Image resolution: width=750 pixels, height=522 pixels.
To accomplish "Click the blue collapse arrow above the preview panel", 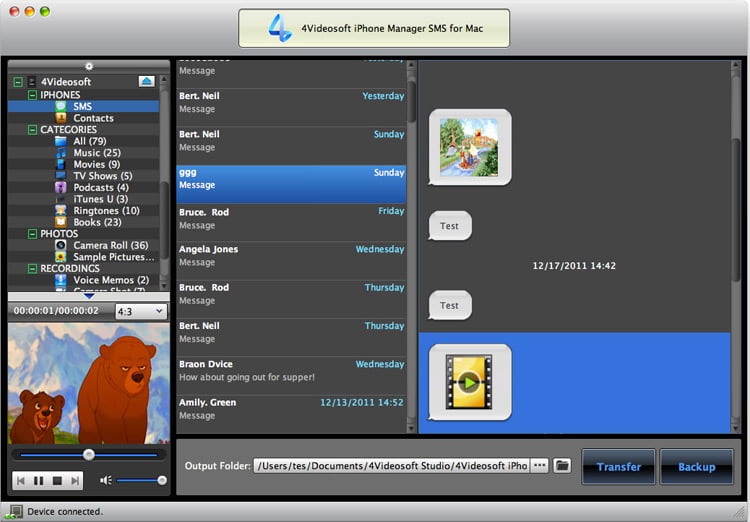I will (x=89, y=297).
